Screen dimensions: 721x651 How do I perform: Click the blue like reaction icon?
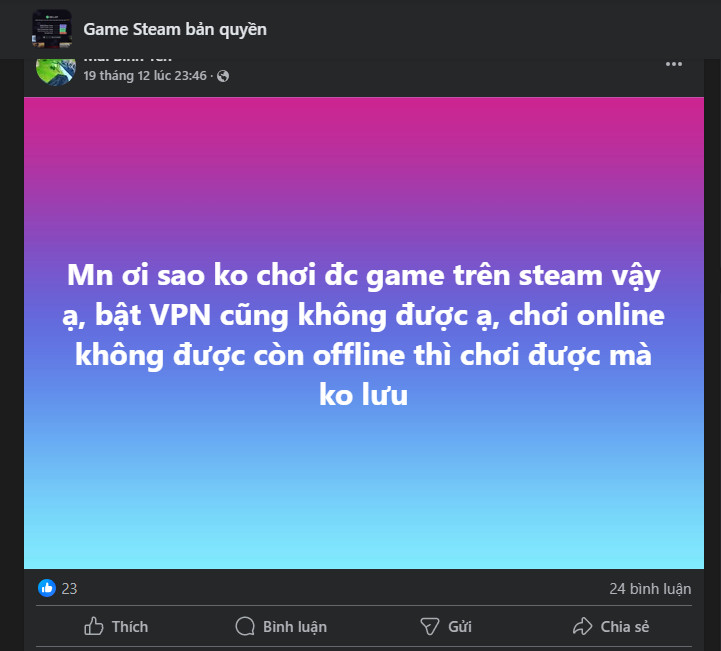pyautogui.click(x=47, y=588)
